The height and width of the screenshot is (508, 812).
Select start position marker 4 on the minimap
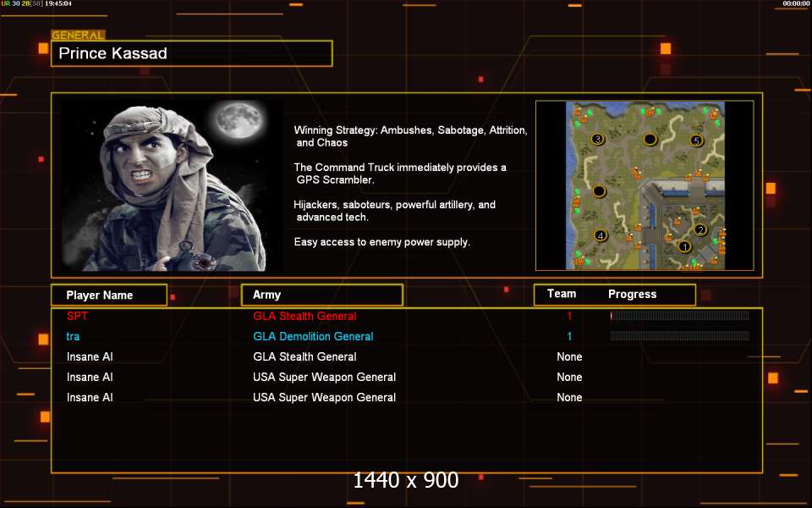point(601,235)
